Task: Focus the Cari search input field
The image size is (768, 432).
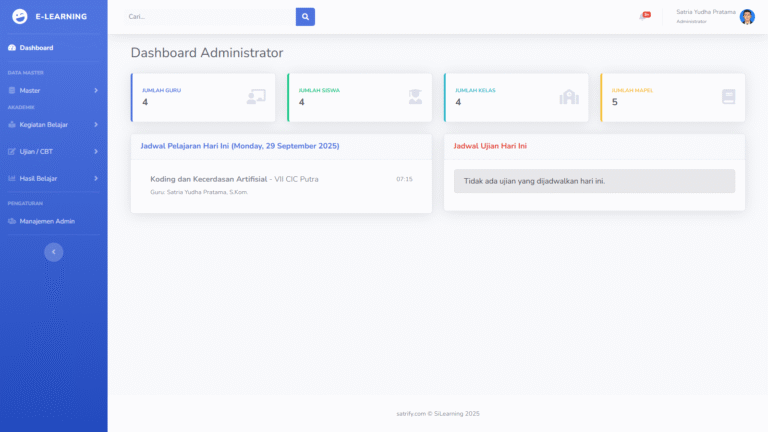Action: (x=210, y=16)
